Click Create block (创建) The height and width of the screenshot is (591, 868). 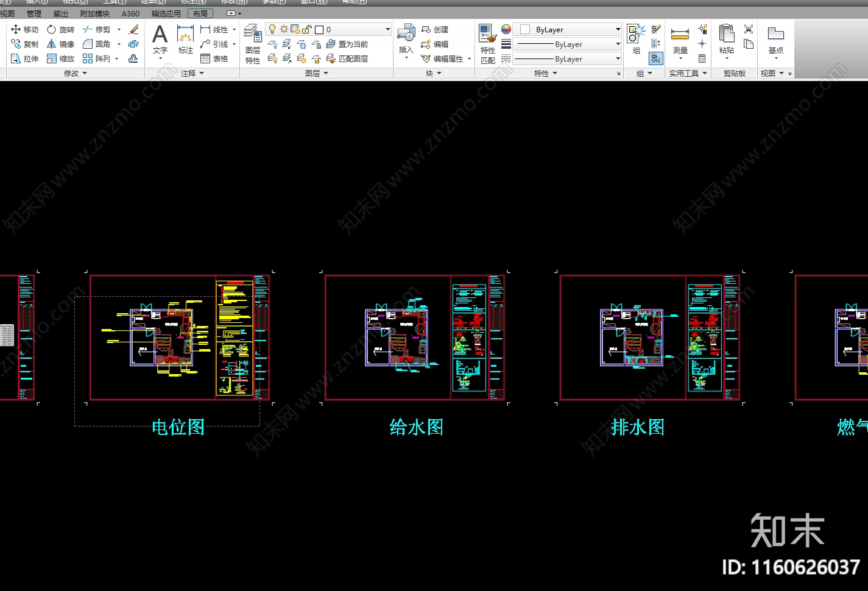coord(435,29)
